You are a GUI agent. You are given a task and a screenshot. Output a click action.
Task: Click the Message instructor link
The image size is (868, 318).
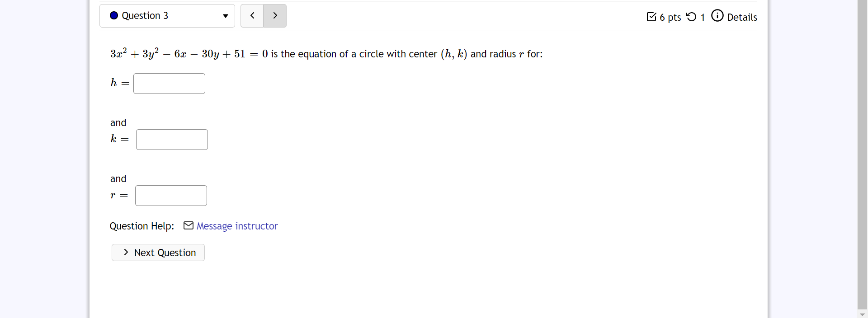[237, 226]
